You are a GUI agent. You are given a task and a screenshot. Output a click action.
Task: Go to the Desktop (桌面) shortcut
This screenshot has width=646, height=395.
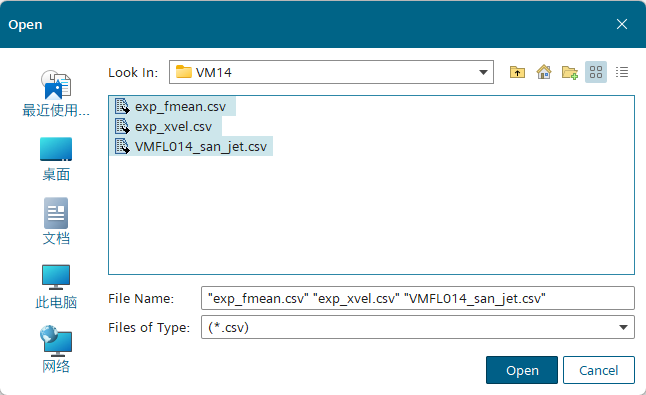(56, 159)
